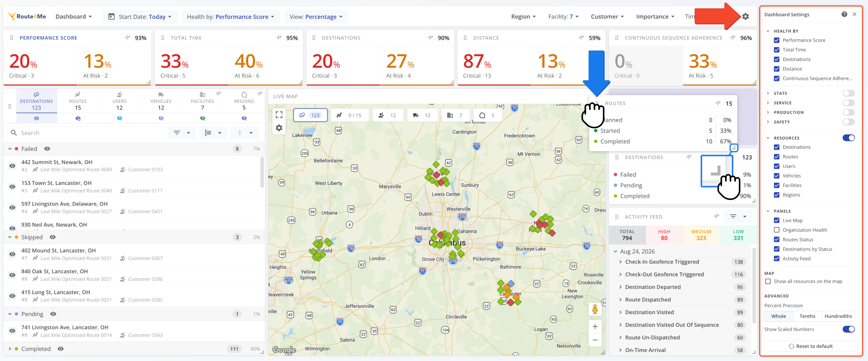Image resolution: width=868 pixels, height=361 pixels.
Task: Click the calendar icon near Start Date
Action: pos(111,16)
